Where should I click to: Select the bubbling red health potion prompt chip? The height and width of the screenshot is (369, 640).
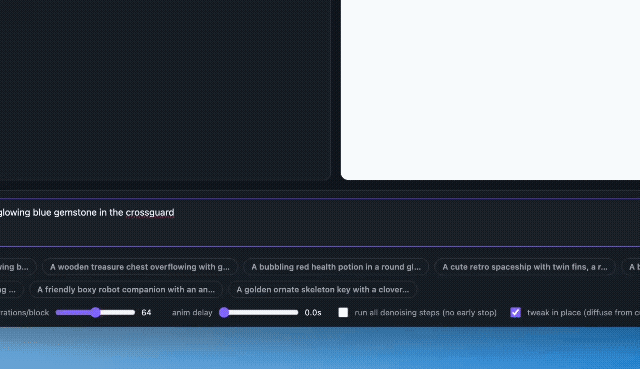[336, 267]
